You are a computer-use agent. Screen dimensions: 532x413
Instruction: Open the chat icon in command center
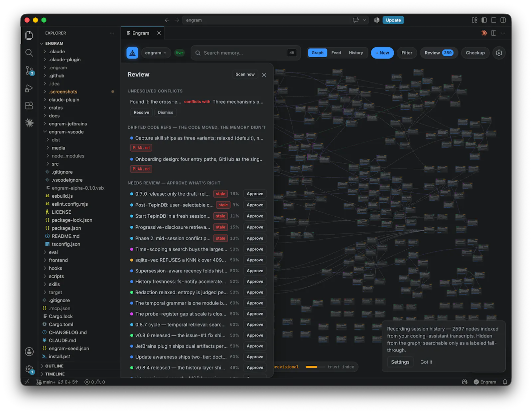[356, 20]
